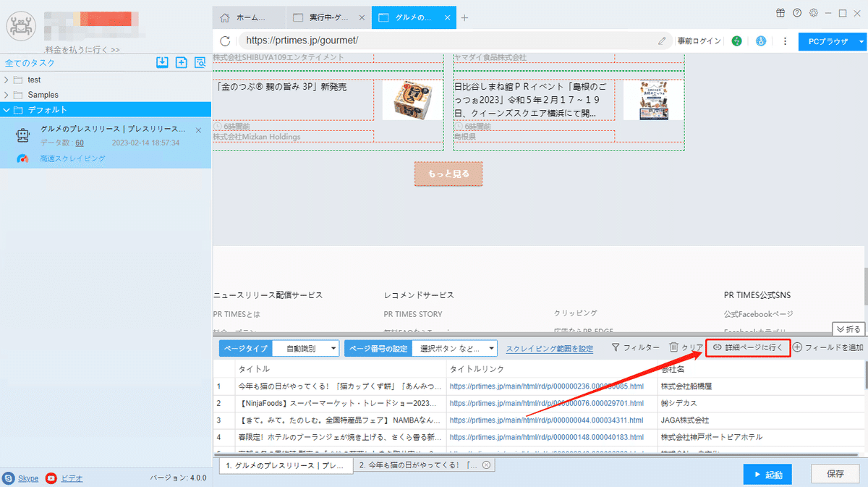The height and width of the screenshot is (487, 868).
Task: Click 詳細ページに行く button
Action: pyautogui.click(x=748, y=348)
